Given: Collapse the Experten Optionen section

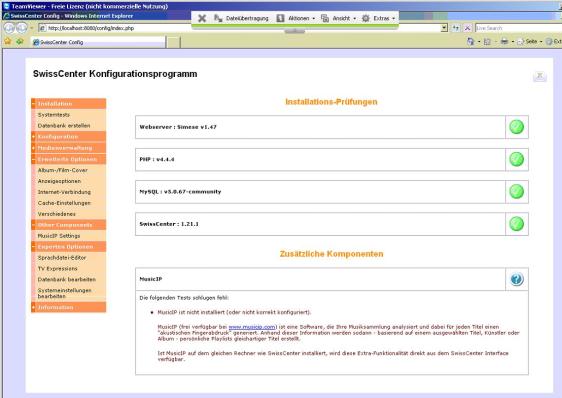Looking at the screenshot, I should [68, 247].
